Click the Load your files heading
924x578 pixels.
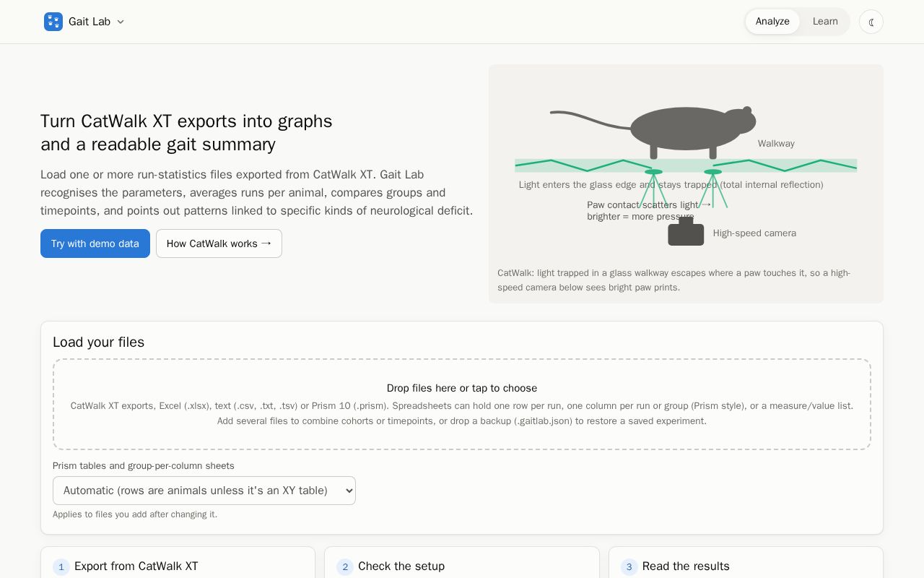coord(99,342)
